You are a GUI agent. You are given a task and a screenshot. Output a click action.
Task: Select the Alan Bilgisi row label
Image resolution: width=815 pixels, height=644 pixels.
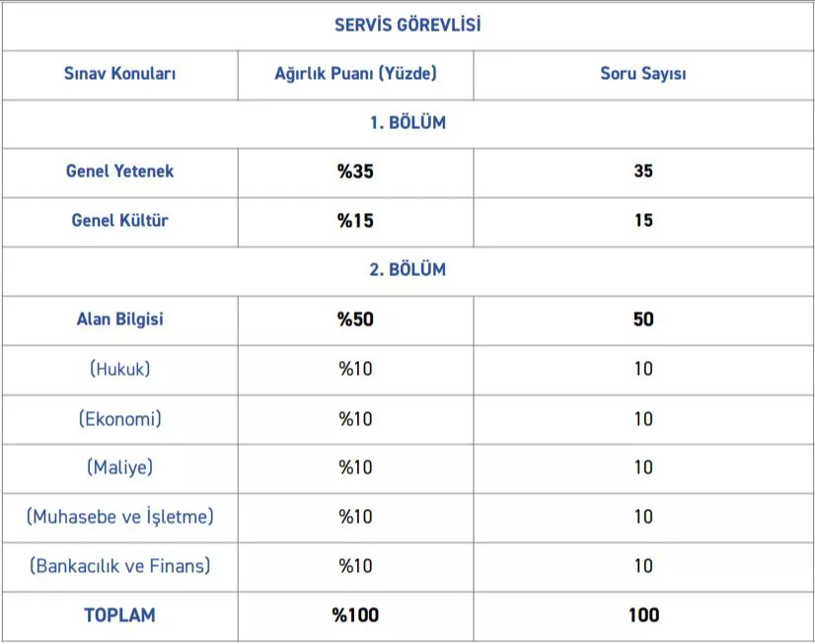[x=120, y=320]
